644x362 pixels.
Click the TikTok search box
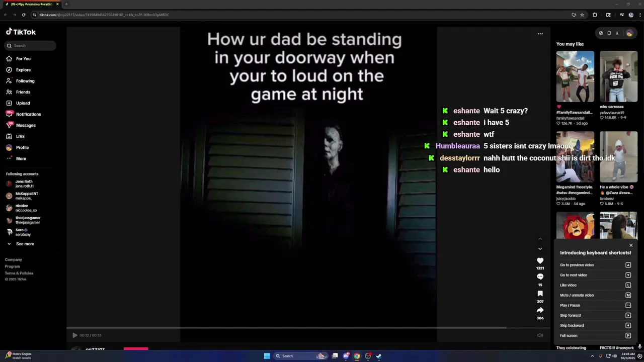click(31, 46)
